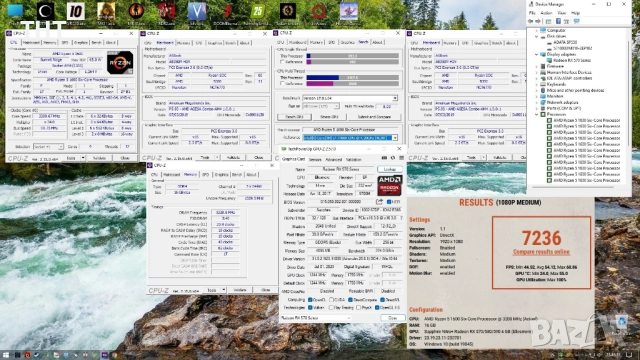Open Benchmark version dropdown in CPU-Z Bench
Screen dimensions: 640x360
395,98
